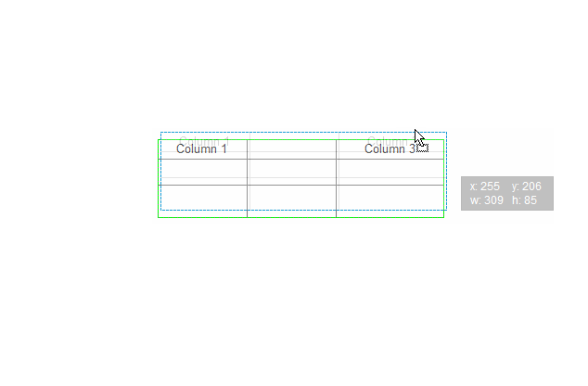Click the divider between the middle column and Column 3
The image size is (588, 386).
[337, 178]
